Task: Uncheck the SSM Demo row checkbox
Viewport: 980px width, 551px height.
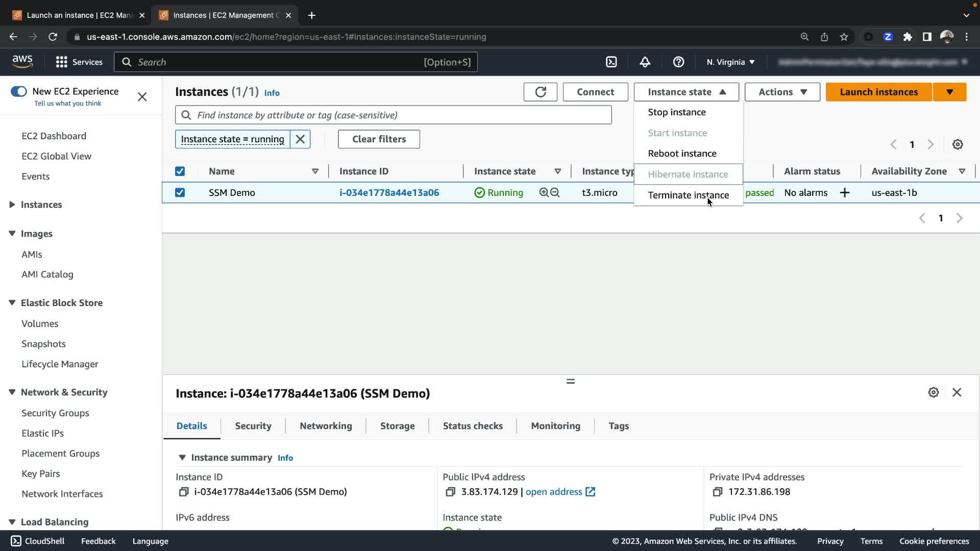Action: (180, 193)
